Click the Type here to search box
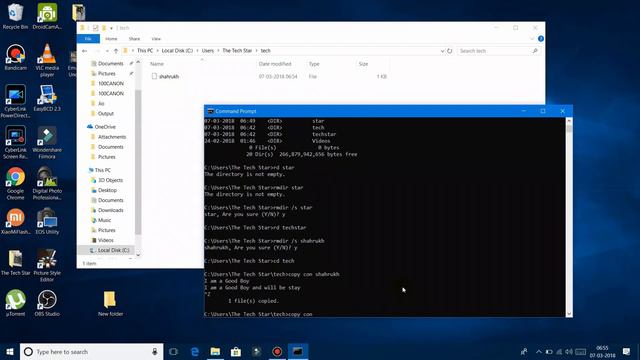Viewport: 640px width, 360px height. 91,351
